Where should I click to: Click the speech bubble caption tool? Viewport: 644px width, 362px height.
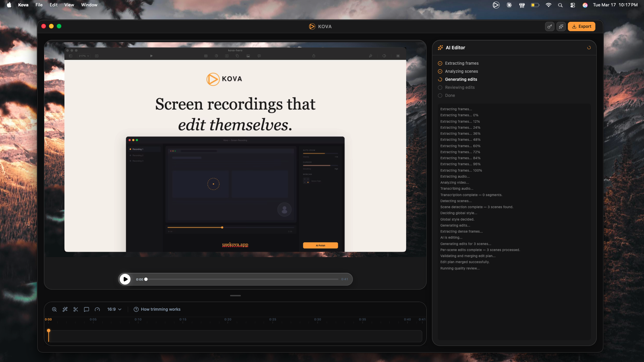87,309
